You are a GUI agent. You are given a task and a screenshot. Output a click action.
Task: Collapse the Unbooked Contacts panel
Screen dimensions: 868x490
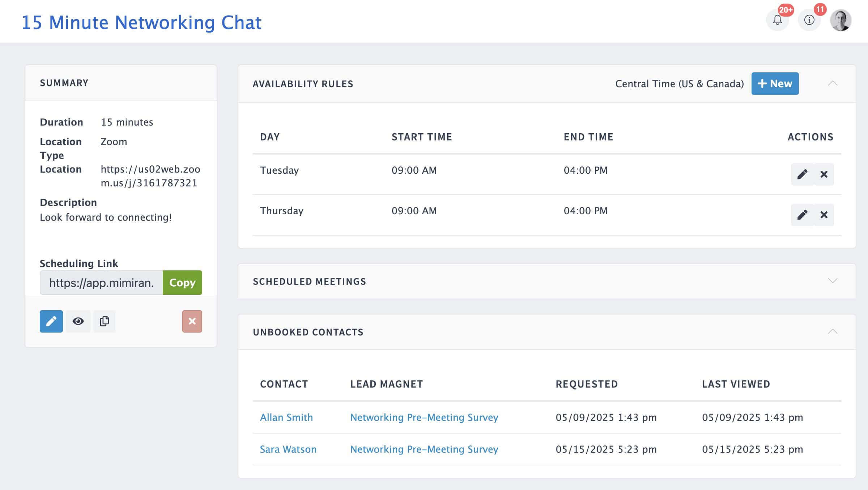tap(833, 332)
